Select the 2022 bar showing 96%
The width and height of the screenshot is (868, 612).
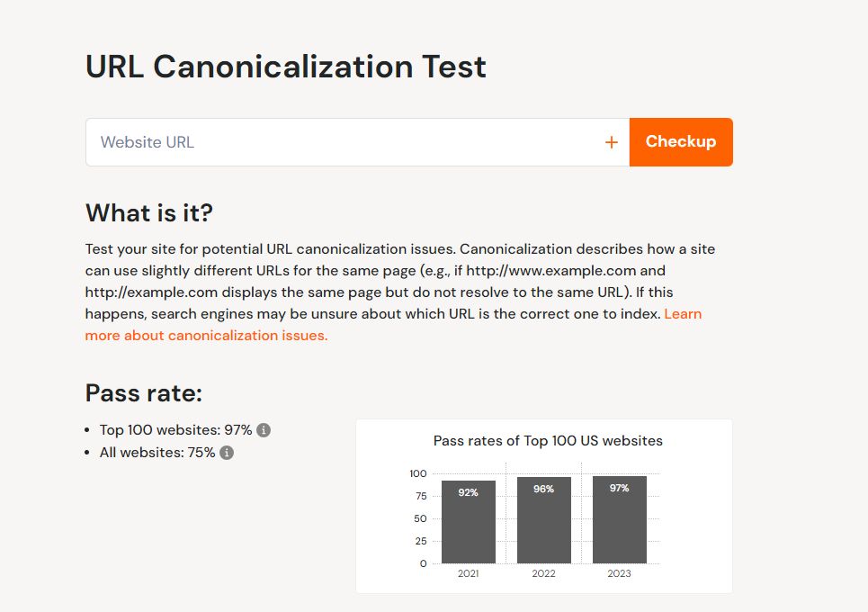(x=543, y=522)
